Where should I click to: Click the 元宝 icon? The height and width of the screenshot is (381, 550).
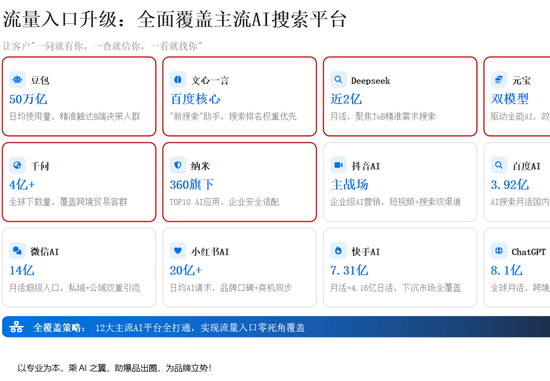(499, 80)
